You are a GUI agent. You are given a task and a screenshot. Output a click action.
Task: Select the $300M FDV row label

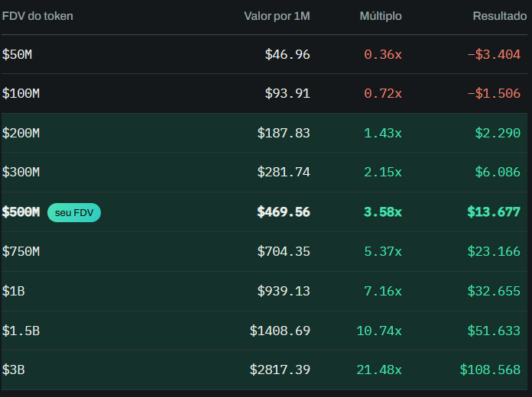[21, 173]
